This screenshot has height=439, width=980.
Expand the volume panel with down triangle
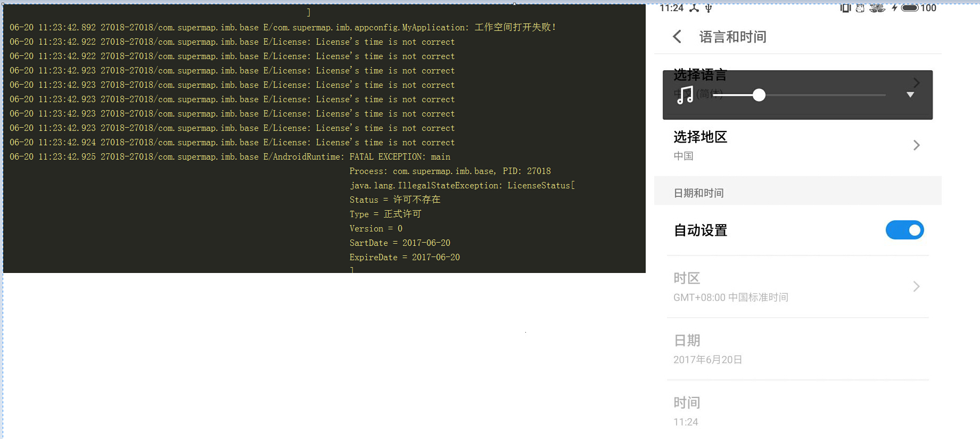[x=910, y=95]
